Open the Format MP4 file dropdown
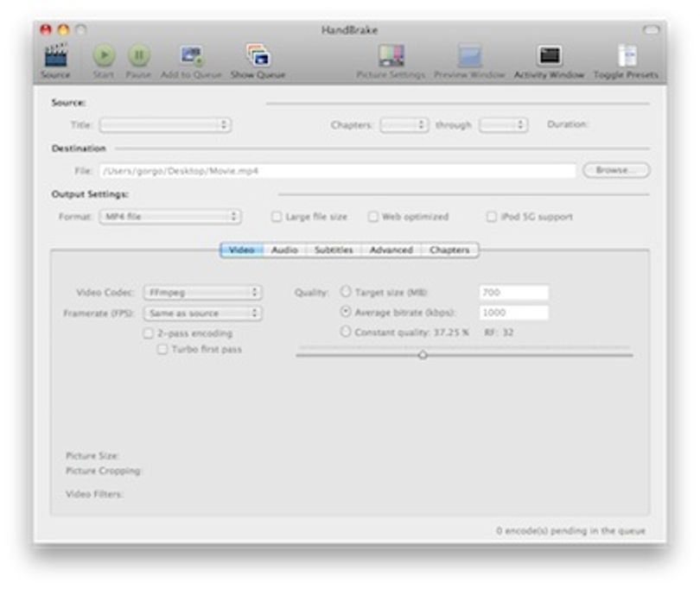This screenshot has height=589, width=700. click(x=170, y=217)
